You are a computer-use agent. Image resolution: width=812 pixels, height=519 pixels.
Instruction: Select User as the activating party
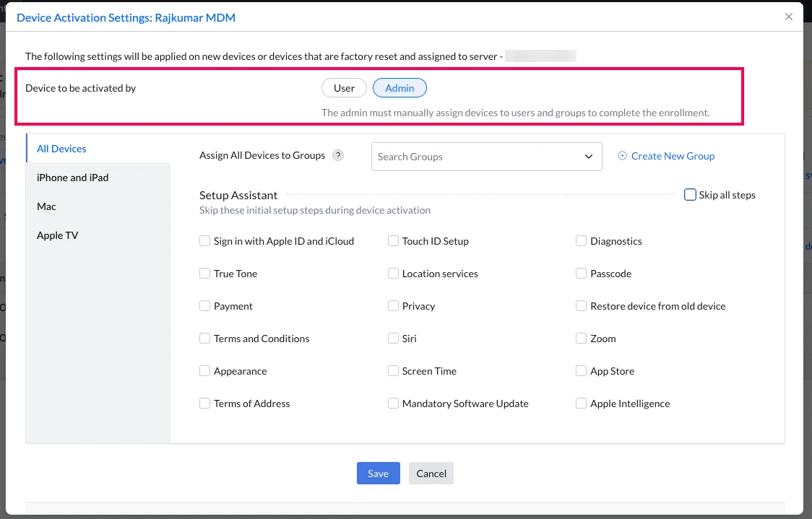(344, 88)
